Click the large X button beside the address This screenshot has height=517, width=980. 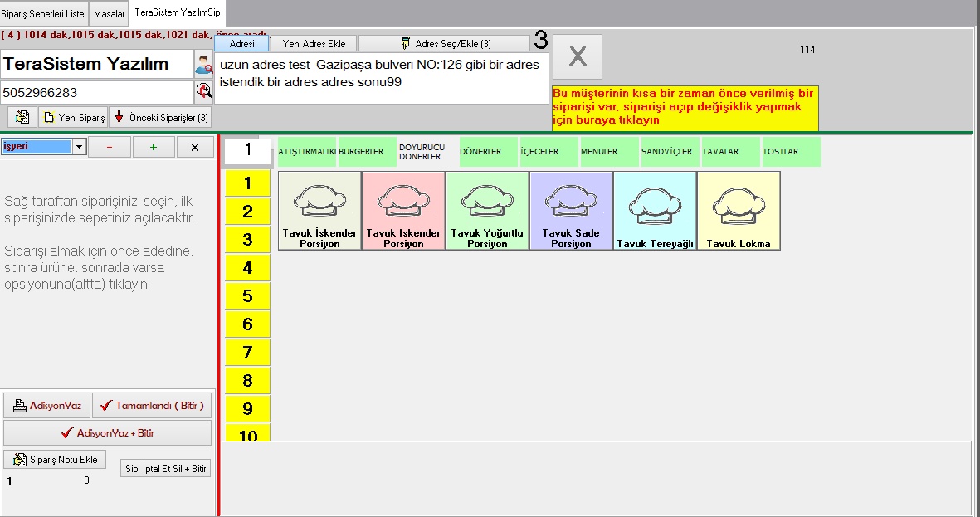(578, 57)
